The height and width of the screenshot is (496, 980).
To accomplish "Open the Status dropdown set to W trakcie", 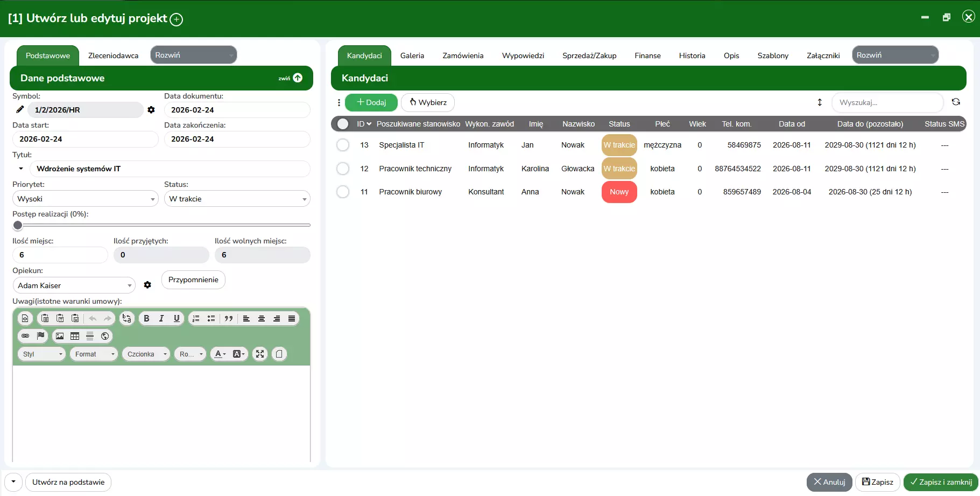I will coord(237,199).
